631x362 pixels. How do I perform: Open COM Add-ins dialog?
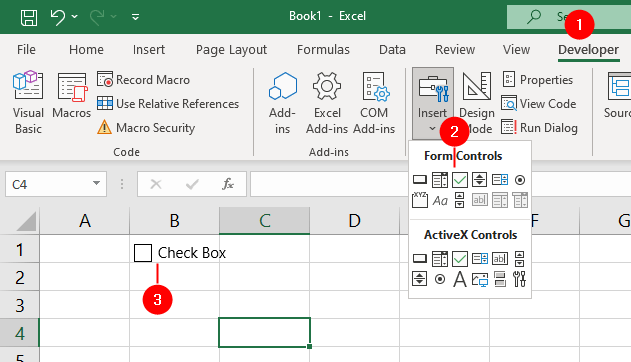(x=374, y=103)
